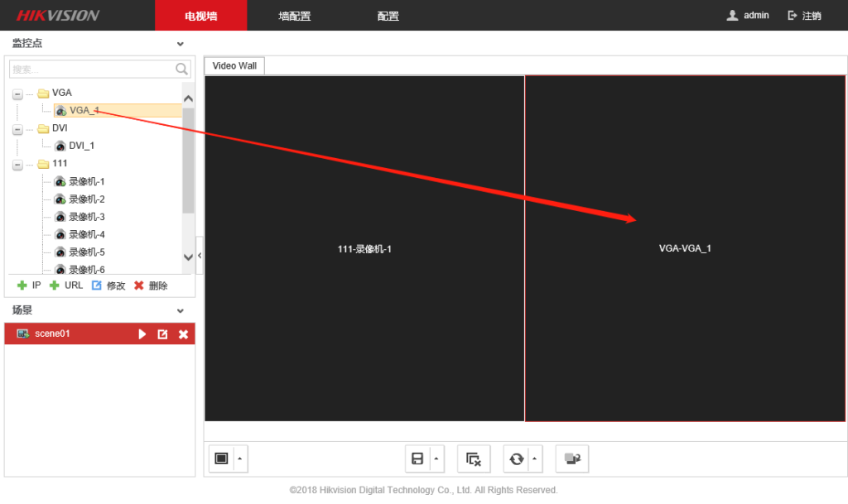Open dropdown arrow next to save icon
This screenshot has height=504, width=848.
click(x=436, y=458)
